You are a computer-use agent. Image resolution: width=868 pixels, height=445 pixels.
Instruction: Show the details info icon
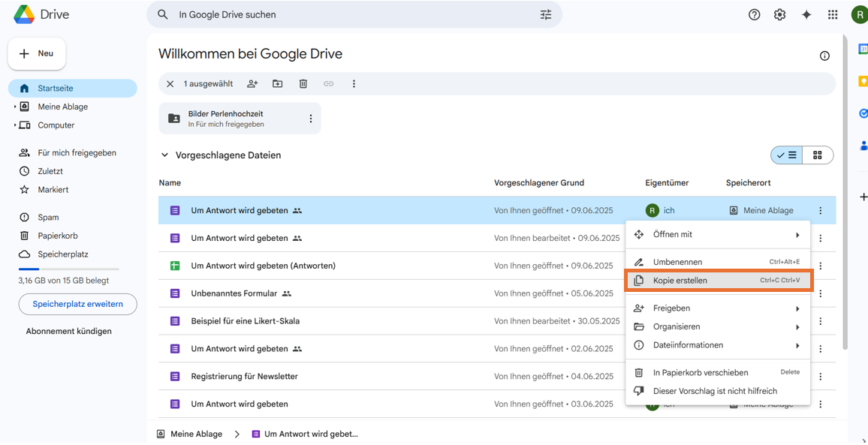point(824,56)
